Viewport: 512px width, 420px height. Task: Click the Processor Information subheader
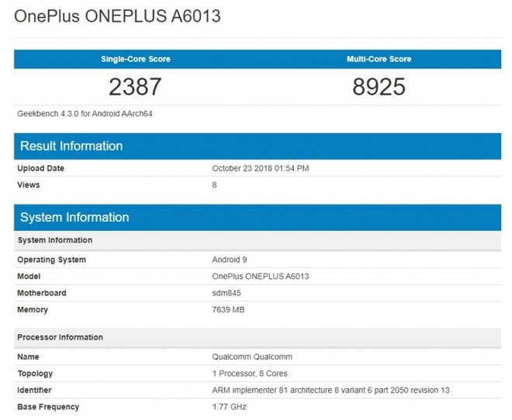258,338
